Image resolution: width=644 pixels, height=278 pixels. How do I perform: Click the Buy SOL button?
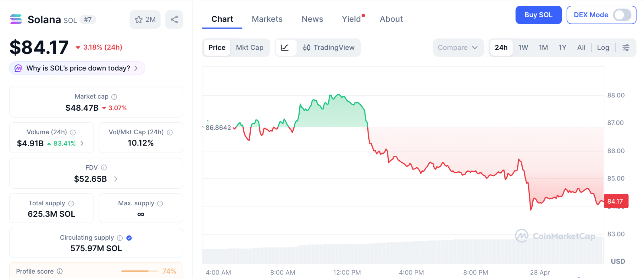[538, 15]
